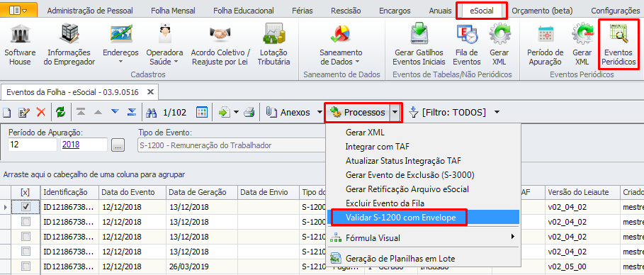Open Fila de Eventos
Screen dimensions: 644x275
468,45
